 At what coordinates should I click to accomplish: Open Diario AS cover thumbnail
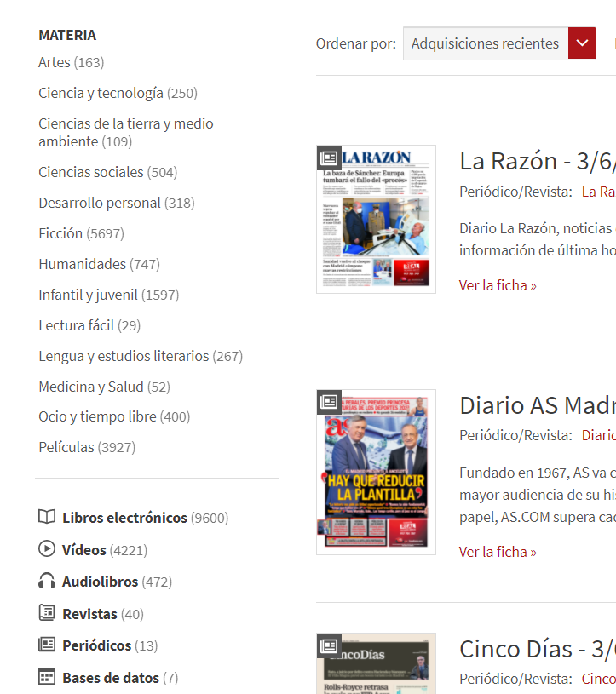coord(376,472)
